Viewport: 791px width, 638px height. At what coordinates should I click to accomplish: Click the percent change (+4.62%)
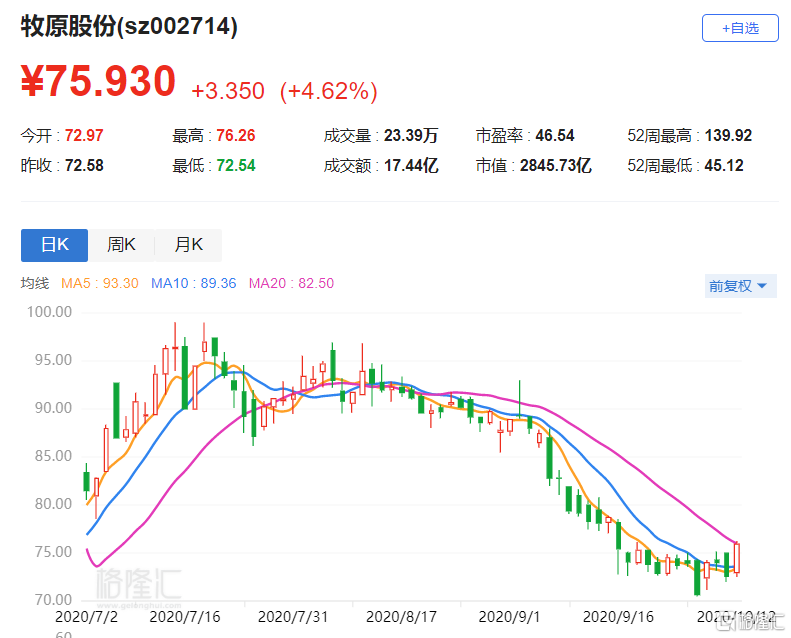[x=329, y=91]
